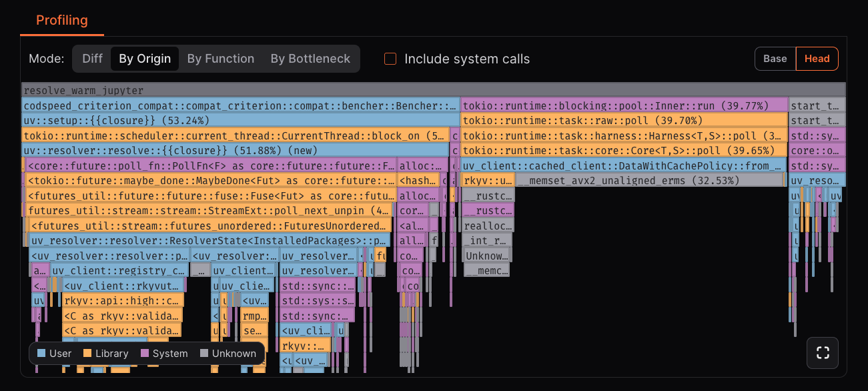Select the Profiling tab
The image size is (868, 391).
[62, 20]
